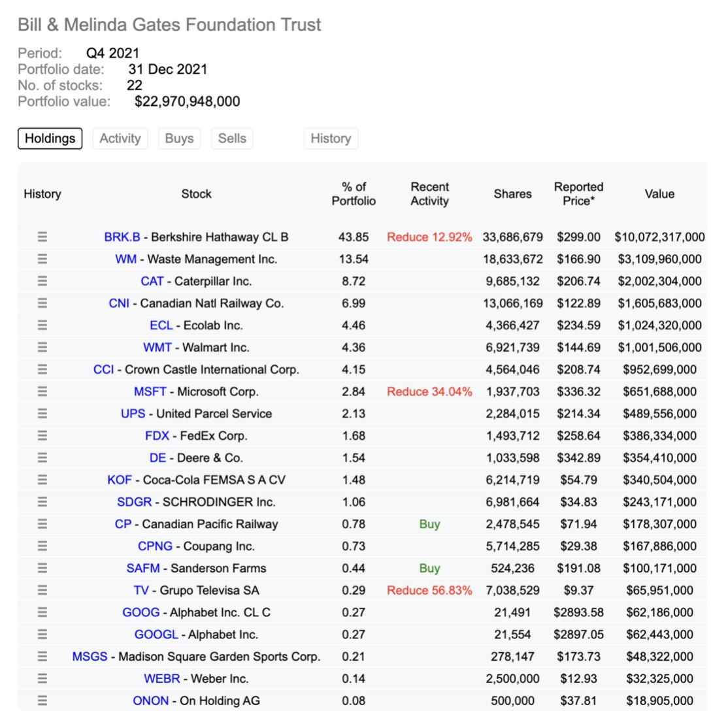Screen dimensions: 728x728
Task: Click the CAT ticker link
Action: (152, 281)
